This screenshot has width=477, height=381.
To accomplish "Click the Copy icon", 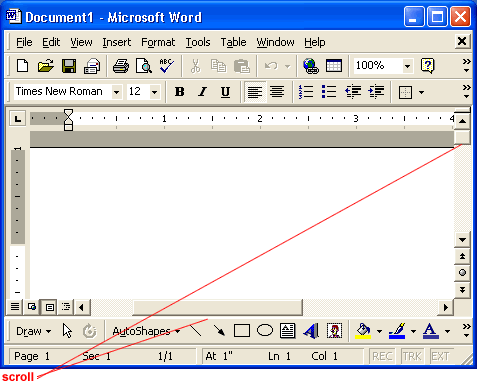I will pos(218,66).
